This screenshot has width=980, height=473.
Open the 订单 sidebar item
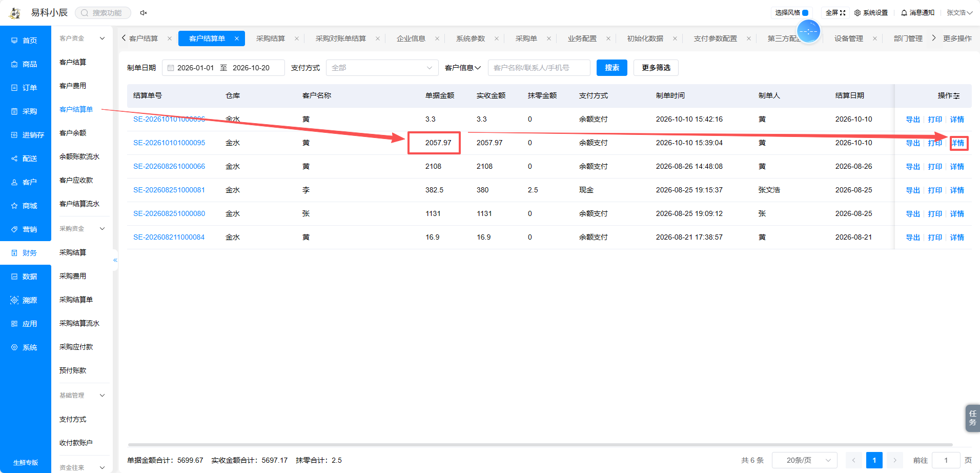click(25, 88)
